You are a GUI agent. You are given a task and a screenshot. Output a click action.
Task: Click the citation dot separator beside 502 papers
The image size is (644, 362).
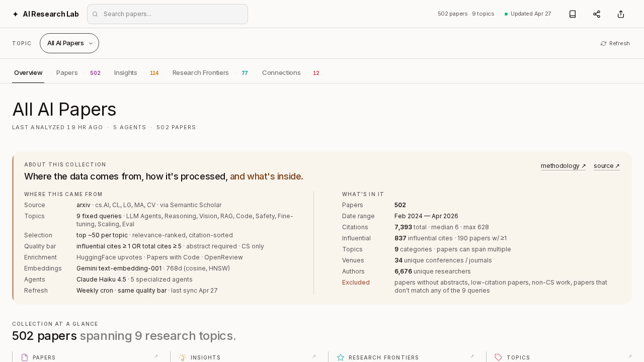tap(471, 14)
